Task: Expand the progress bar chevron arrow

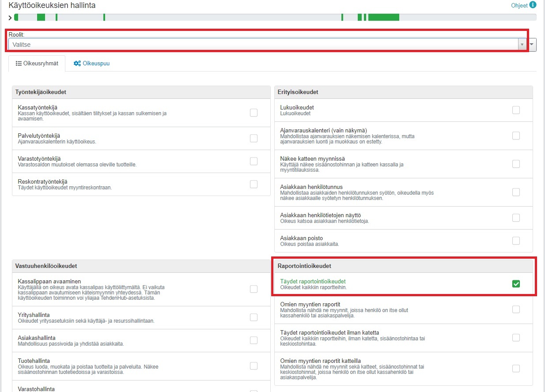Action: point(10,18)
